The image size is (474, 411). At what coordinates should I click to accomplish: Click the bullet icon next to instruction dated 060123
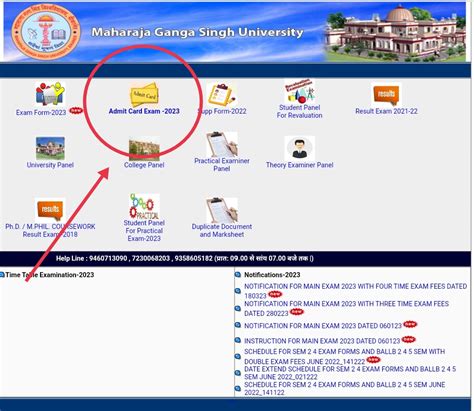click(237, 340)
